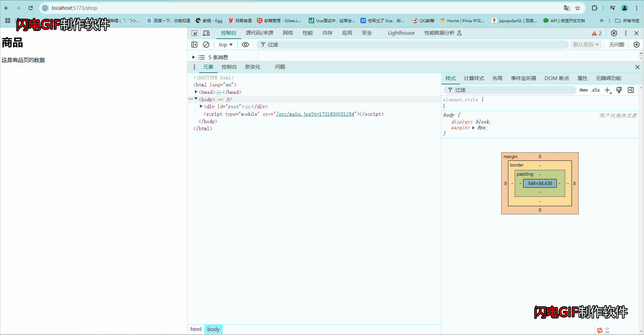Click the warnings indicator showing 2 issues

click(x=597, y=33)
